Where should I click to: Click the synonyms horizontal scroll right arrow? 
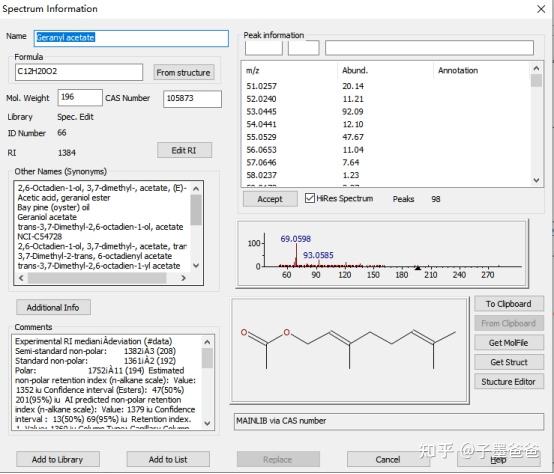pos(183,278)
